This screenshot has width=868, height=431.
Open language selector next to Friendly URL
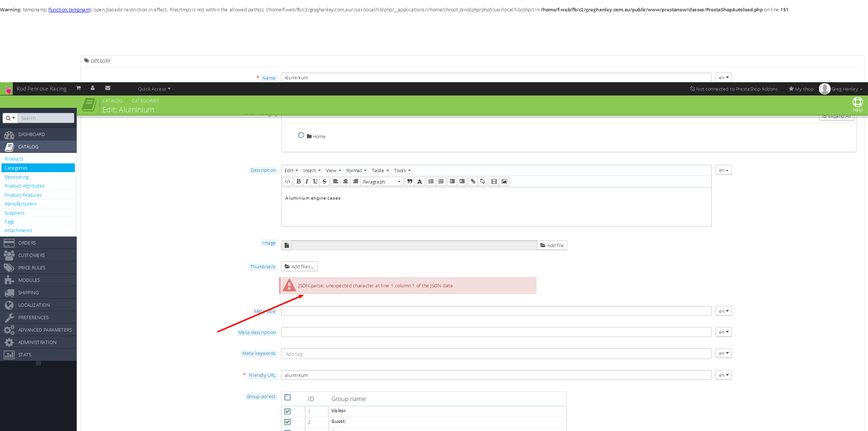tap(723, 375)
